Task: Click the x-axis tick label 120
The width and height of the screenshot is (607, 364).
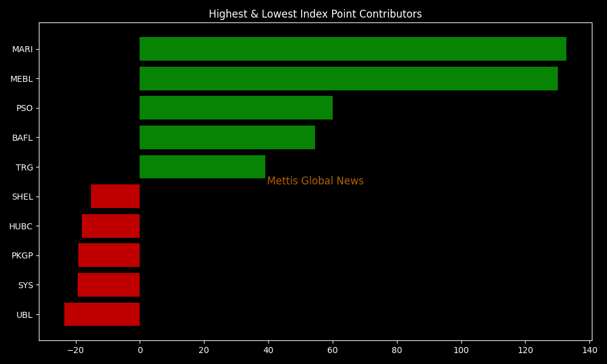Action: (525, 351)
